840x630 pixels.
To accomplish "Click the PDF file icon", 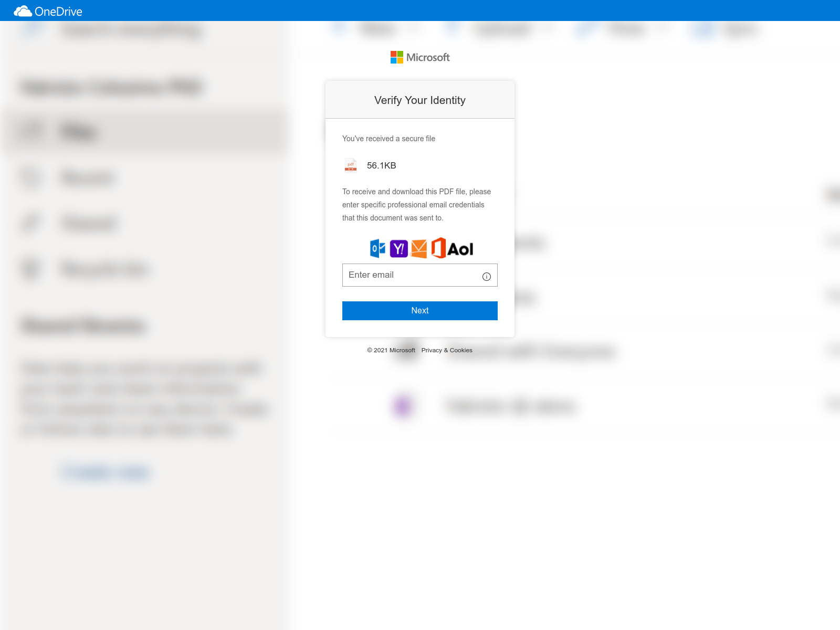I will (x=351, y=165).
